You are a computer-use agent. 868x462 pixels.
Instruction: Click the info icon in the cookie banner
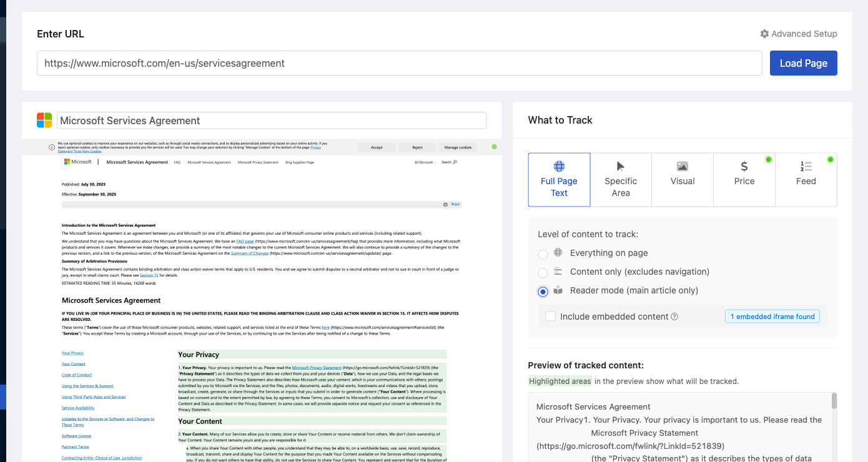51,147
